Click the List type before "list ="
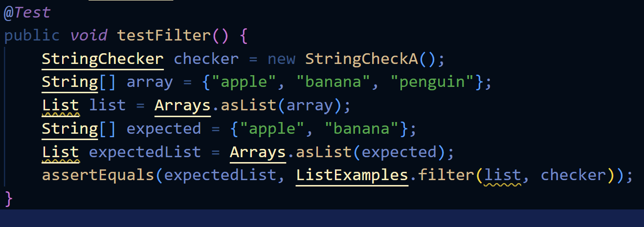The width and height of the screenshot is (644, 227). 60,105
